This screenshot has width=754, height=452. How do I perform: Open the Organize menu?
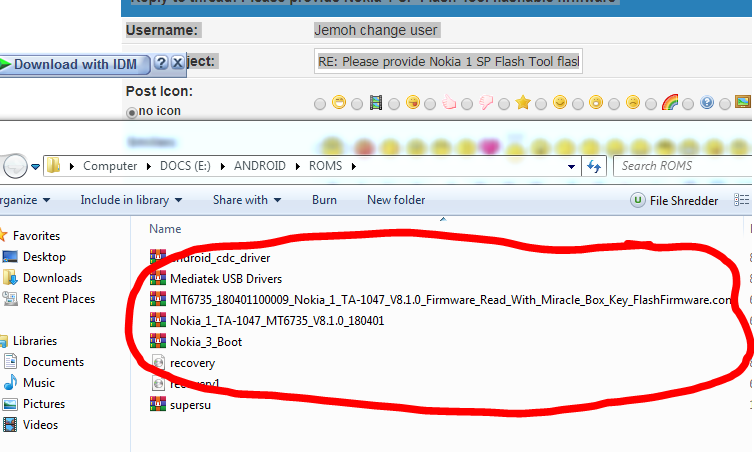(25, 200)
